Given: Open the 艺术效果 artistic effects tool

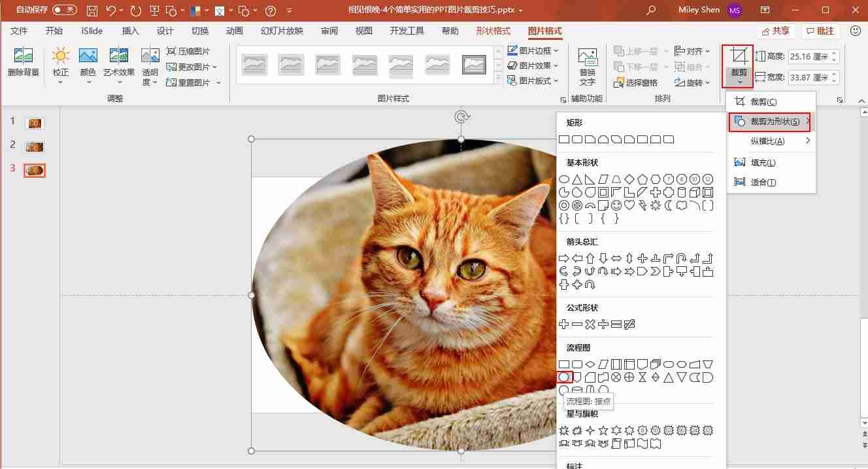Looking at the screenshot, I should pyautogui.click(x=119, y=65).
